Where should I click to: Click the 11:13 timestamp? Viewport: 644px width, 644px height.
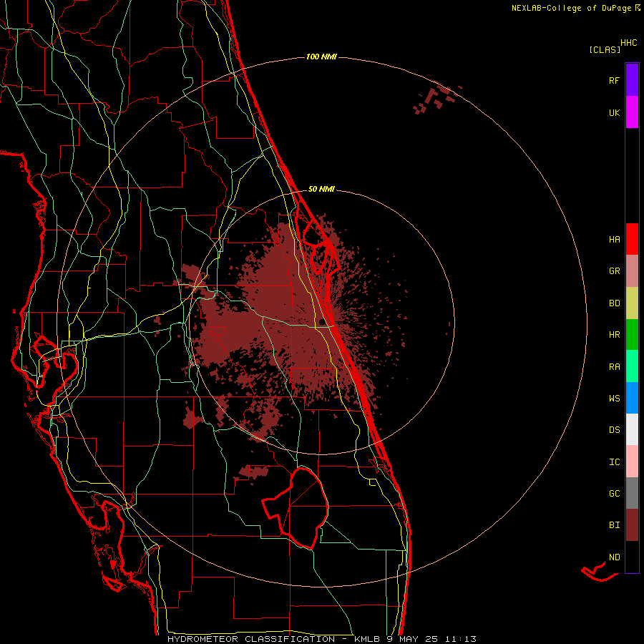click(460, 639)
